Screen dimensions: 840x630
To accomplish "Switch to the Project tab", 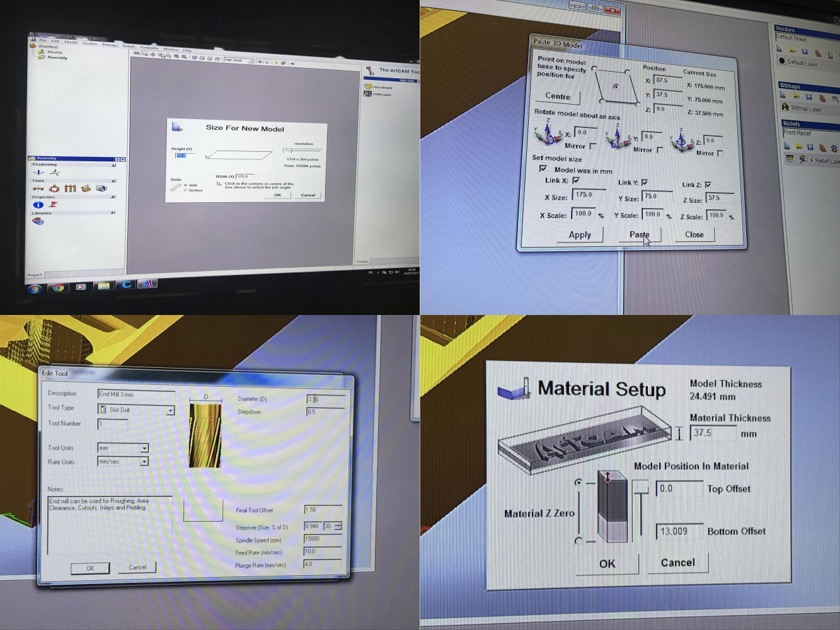I will (x=35, y=275).
